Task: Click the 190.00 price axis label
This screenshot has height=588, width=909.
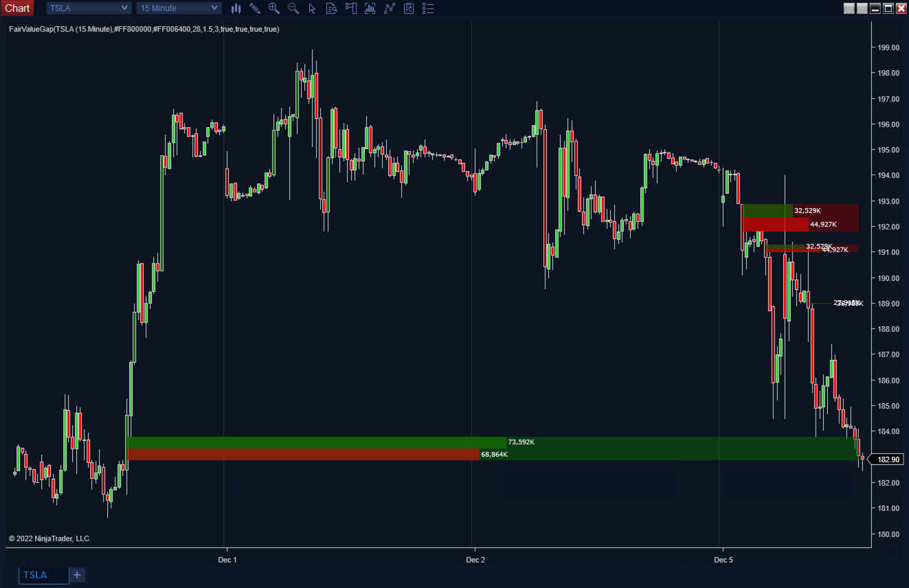Action: pyautogui.click(x=889, y=278)
